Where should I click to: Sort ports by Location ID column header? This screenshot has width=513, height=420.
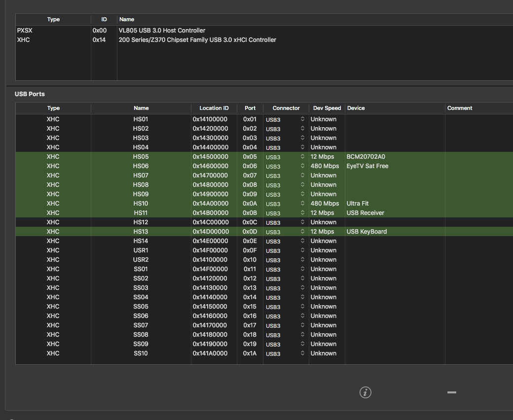tap(214, 108)
